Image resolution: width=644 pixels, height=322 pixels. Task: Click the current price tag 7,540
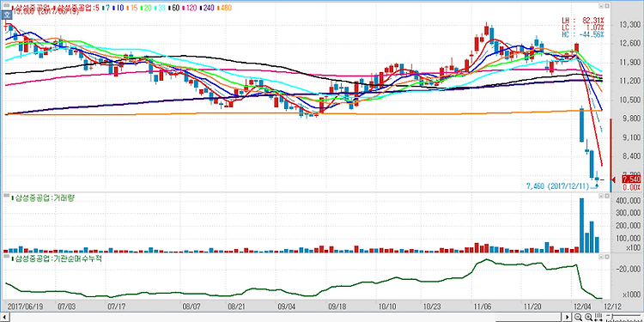coord(631,179)
